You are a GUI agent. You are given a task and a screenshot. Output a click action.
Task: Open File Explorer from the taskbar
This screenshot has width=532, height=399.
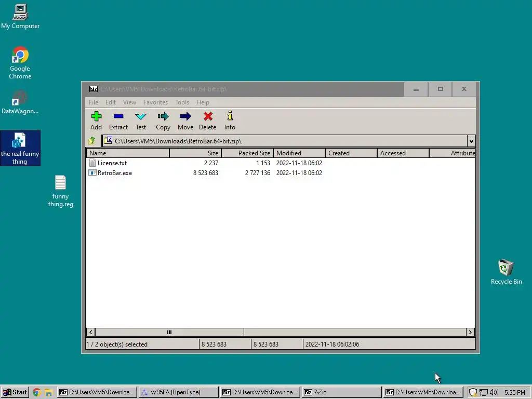[x=48, y=392]
